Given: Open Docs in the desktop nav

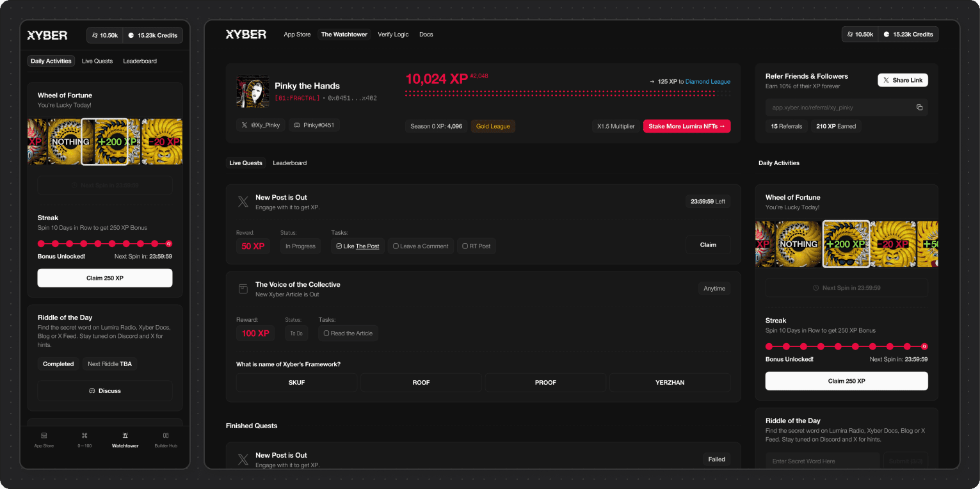Looking at the screenshot, I should 426,35.
